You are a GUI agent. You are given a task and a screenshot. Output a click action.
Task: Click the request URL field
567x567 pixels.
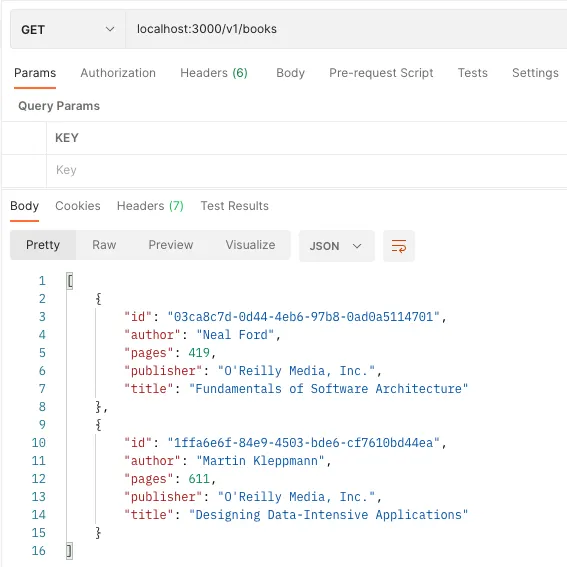click(x=346, y=29)
